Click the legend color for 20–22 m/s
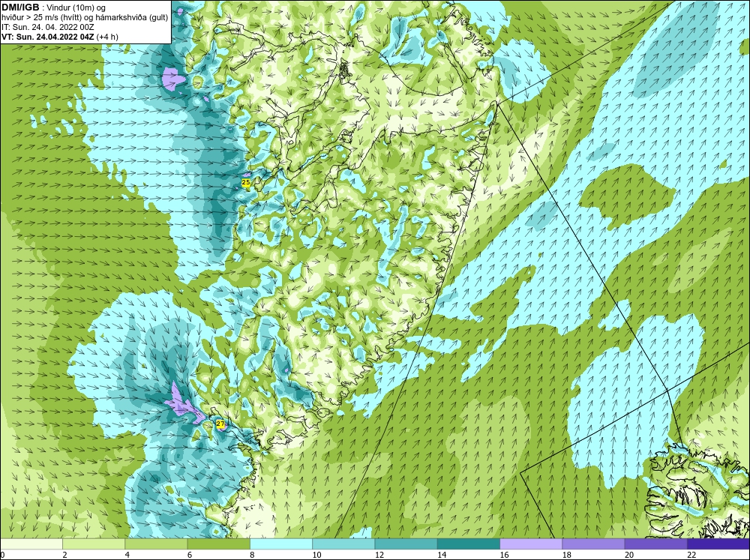The width and height of the screenshot is (750, 560). click(655, 544)
